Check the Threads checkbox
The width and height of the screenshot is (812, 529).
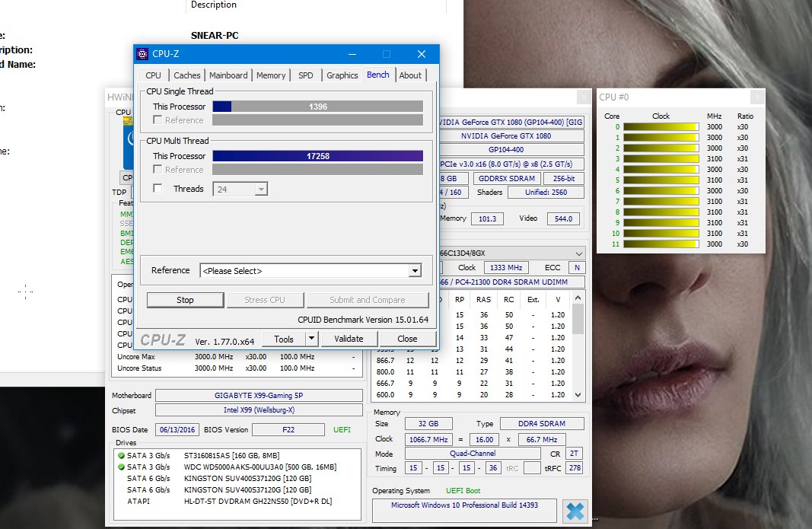pos(158,188)
